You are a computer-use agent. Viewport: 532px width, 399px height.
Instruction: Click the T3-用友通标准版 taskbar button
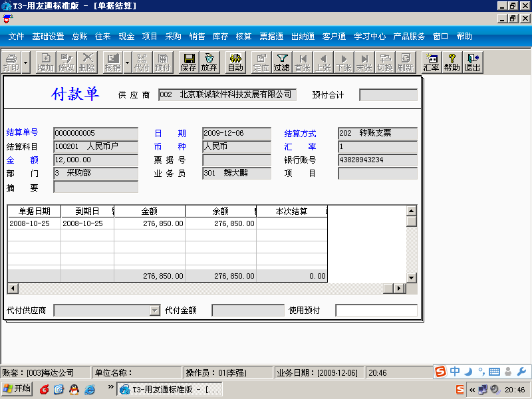click(170, 389)
